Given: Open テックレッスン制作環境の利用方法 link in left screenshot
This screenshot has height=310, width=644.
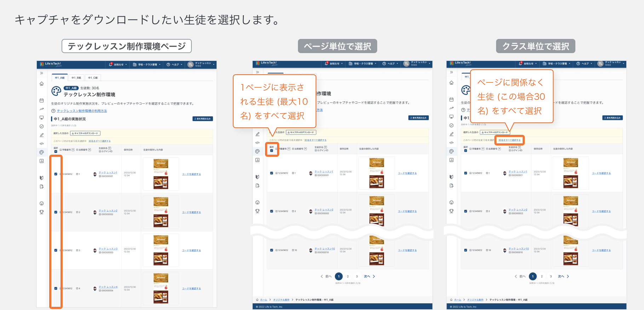Looking at the screenshot, I should [82, 111].
